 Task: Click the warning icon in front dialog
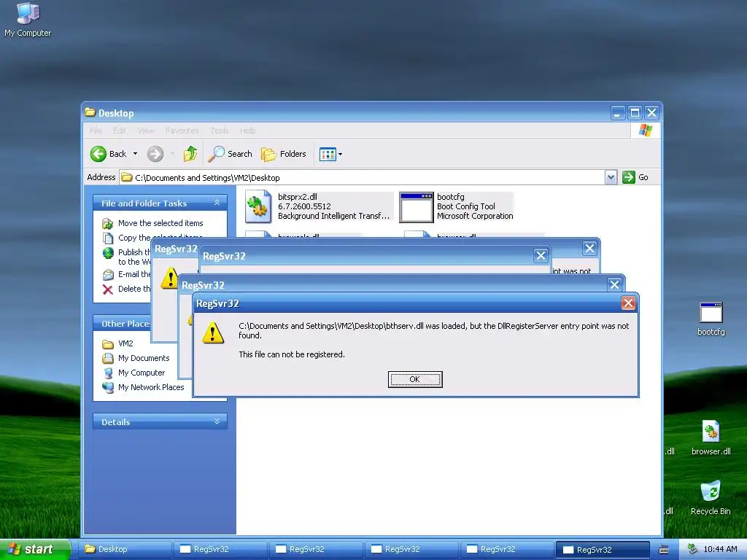click(x=213, y=332)
